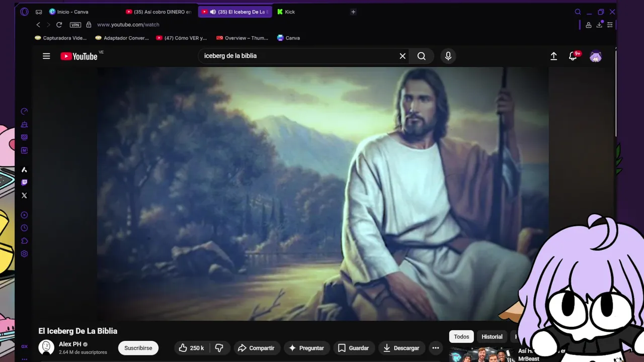Image resolution: width=644 pixels, height=362 pixels.
Task: Click the video player showing Jesus painting
Action: pos(322,194)
